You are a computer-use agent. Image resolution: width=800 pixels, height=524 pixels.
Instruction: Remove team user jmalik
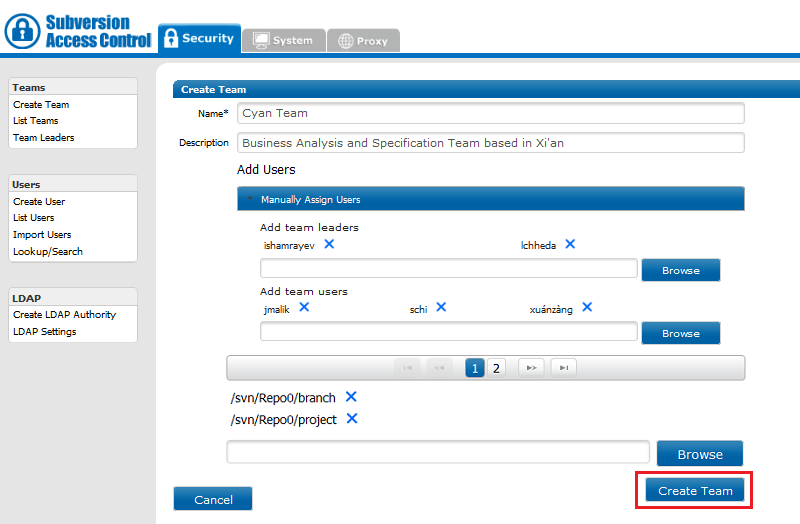point(304,307)
